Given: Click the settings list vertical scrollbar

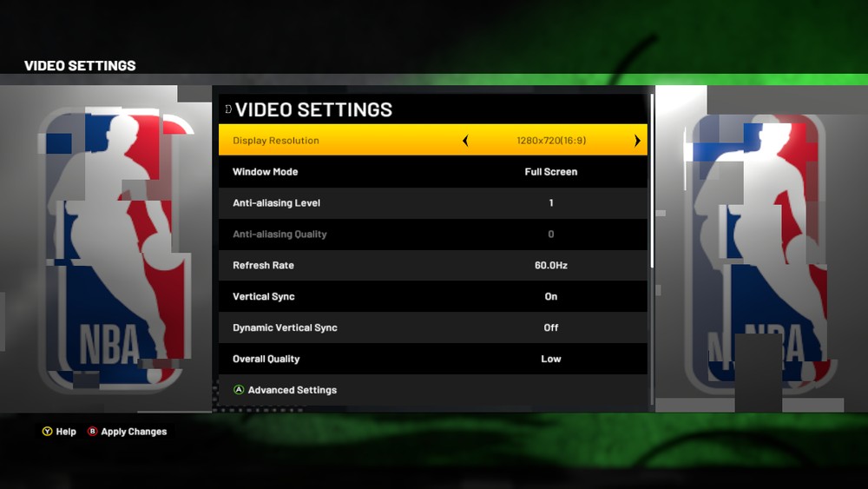Looking at the screenshot, I should tap(652, 182).
